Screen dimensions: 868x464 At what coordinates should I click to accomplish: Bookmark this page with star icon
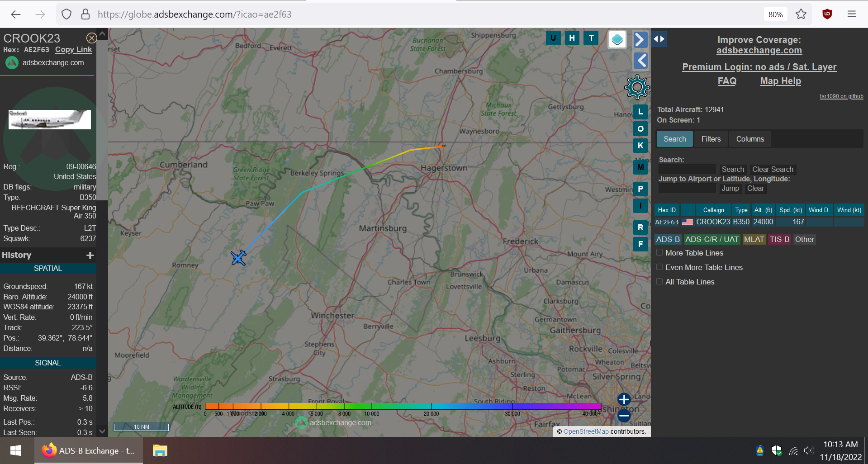801,14
